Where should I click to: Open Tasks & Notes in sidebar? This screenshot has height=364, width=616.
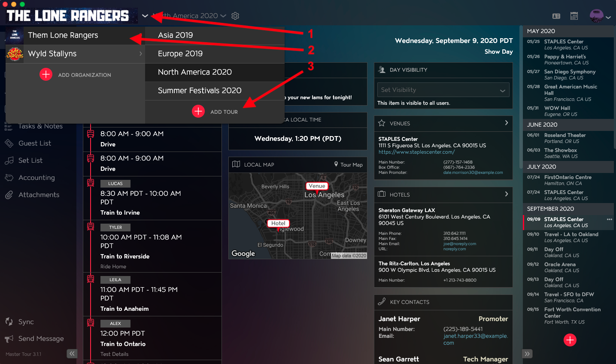[x=40, y=126]
